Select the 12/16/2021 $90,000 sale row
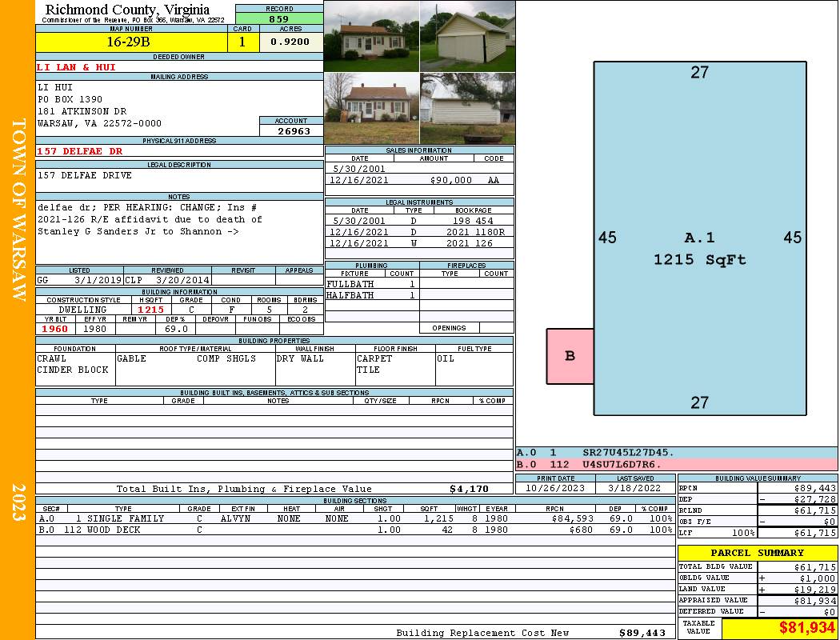The width and height of the screenshot is (840, 640). (419, 180)
